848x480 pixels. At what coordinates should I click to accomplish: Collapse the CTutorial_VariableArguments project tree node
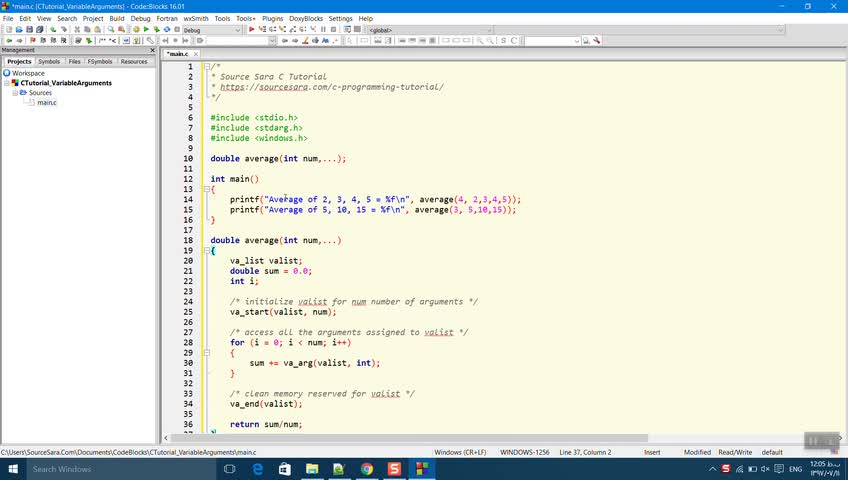pyautogui.click(x=7, y=83)
